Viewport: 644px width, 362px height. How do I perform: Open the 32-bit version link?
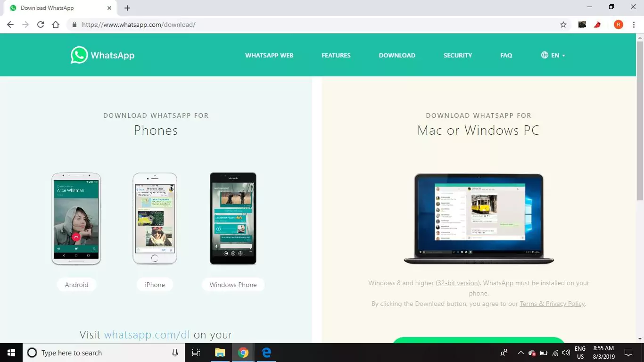[457, 283]
